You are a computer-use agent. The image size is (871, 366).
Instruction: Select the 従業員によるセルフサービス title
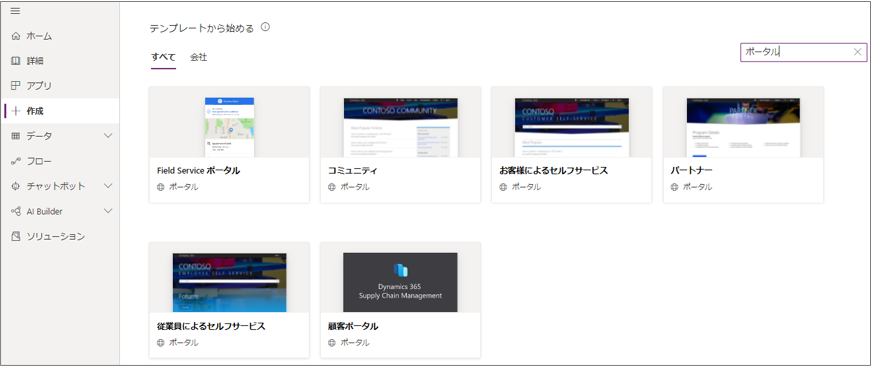tap(211, 326)
